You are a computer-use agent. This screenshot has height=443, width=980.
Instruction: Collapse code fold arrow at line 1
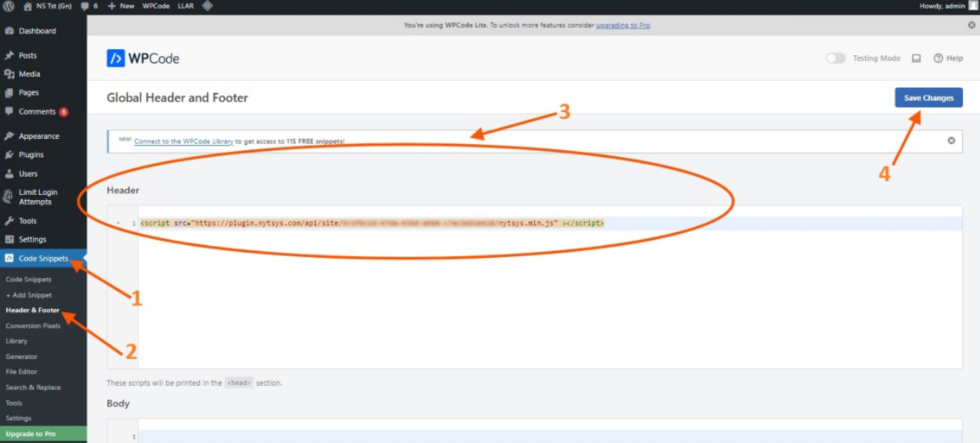point(118,223)
